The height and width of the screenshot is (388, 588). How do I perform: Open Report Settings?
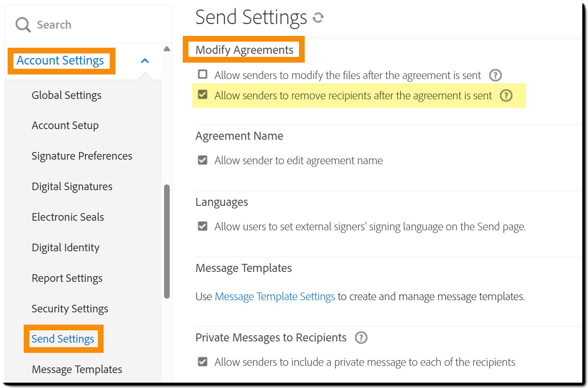tap(67, 278)
